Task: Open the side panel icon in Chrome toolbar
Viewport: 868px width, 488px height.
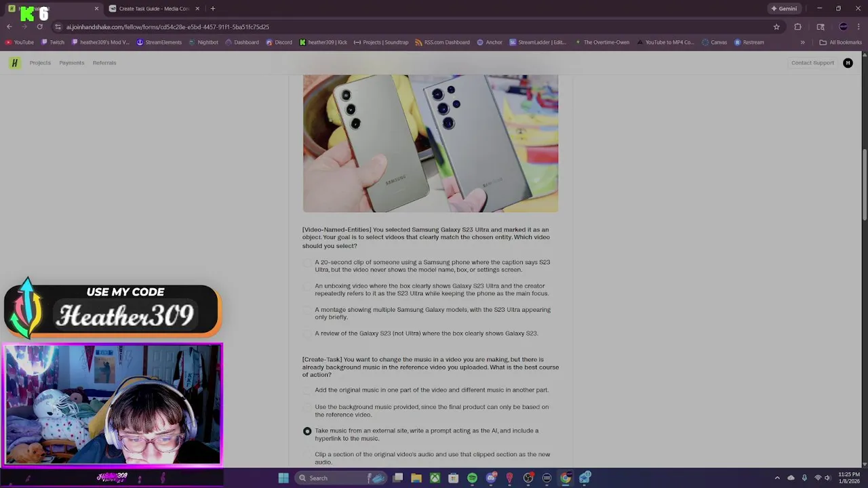Action: (821, 26)
